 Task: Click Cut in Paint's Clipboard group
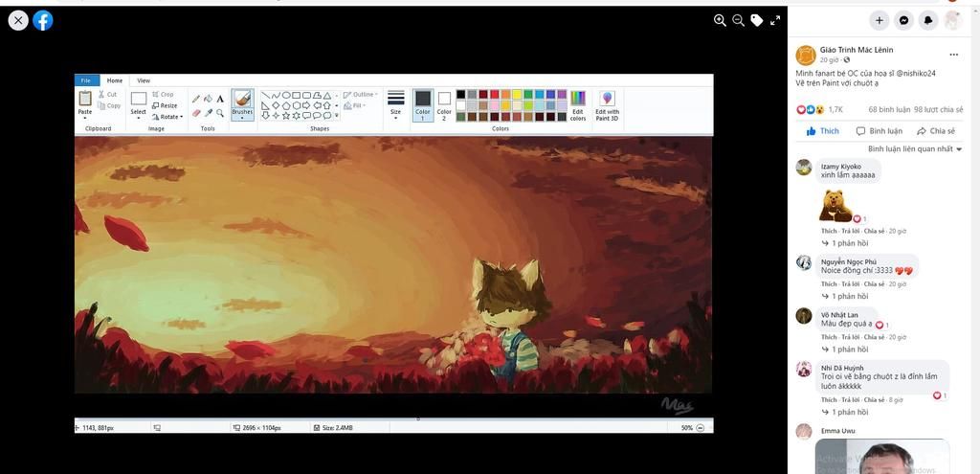pyautogui.click(x=107, y=95)
